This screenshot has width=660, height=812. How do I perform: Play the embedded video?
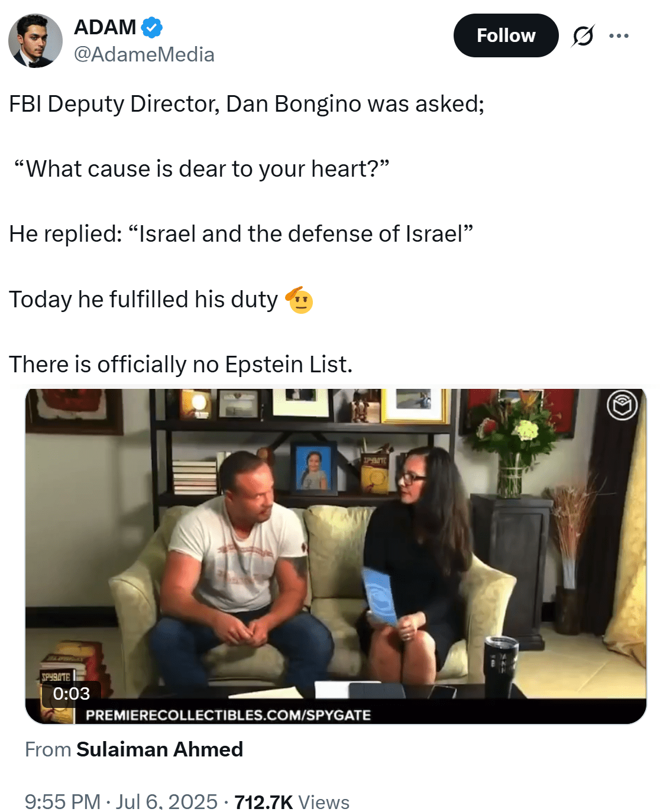(x=335, y=556)
